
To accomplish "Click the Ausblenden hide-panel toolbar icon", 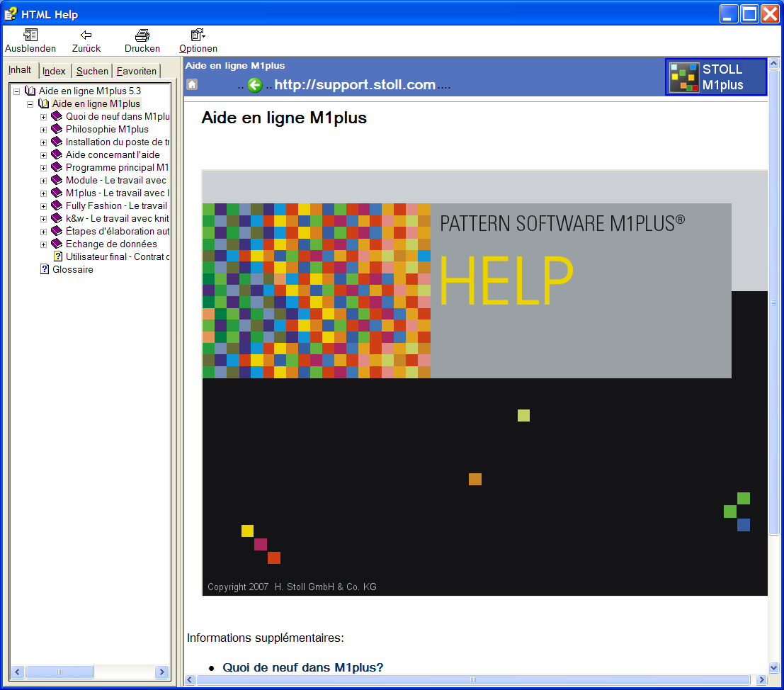I will (30, 35).
